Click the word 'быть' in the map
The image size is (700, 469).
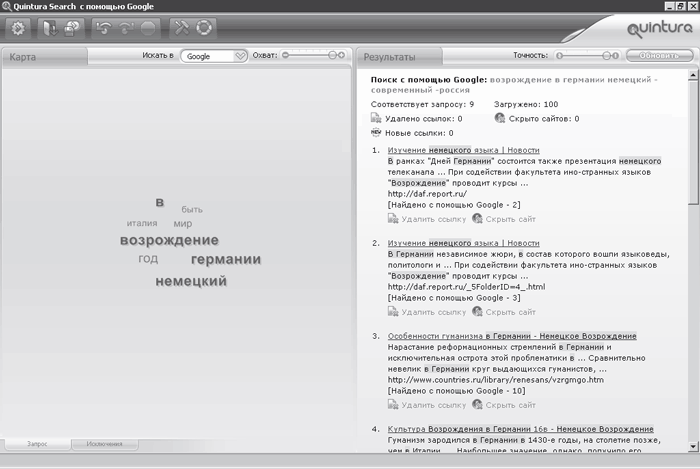click(x=192, y=209)
